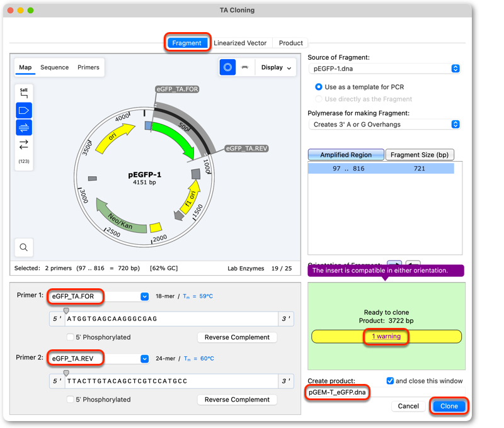The image size is (504, 428).
Task: Open the Source of Fragment dropdown
Action: pos(384,69)
